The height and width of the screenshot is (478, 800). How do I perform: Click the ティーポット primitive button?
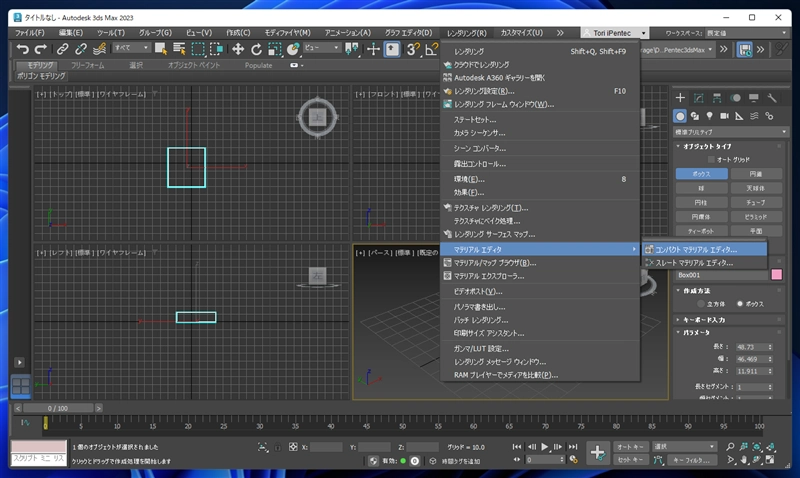click(702, 231)
